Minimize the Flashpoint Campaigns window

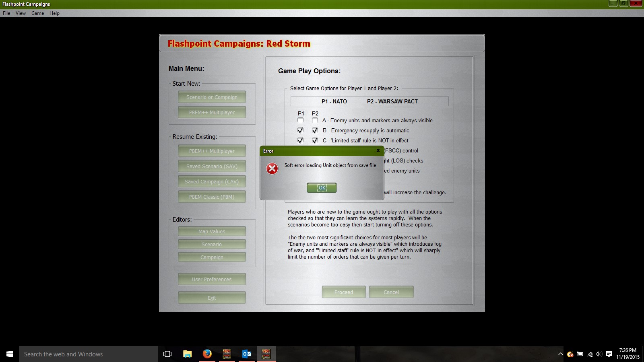(613, 3)
